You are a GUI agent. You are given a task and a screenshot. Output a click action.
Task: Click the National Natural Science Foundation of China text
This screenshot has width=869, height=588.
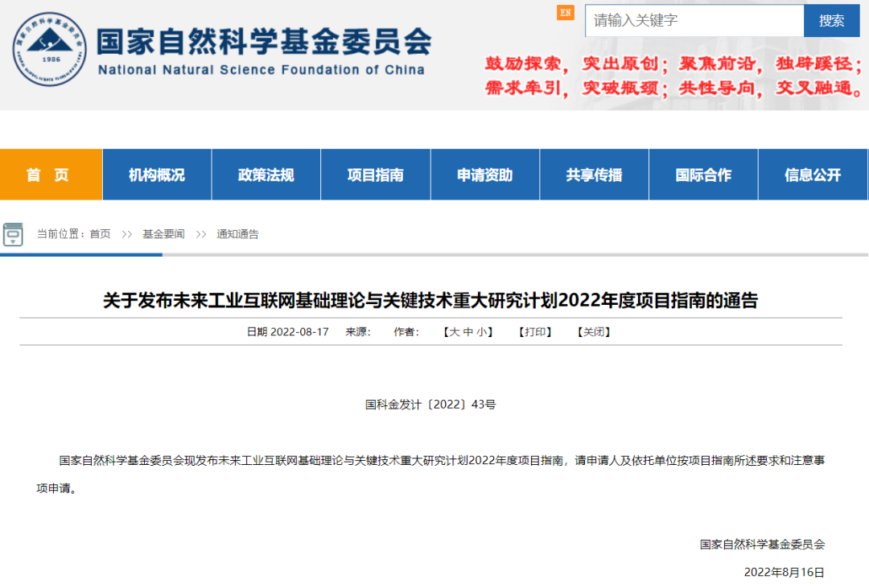point(261,70)
